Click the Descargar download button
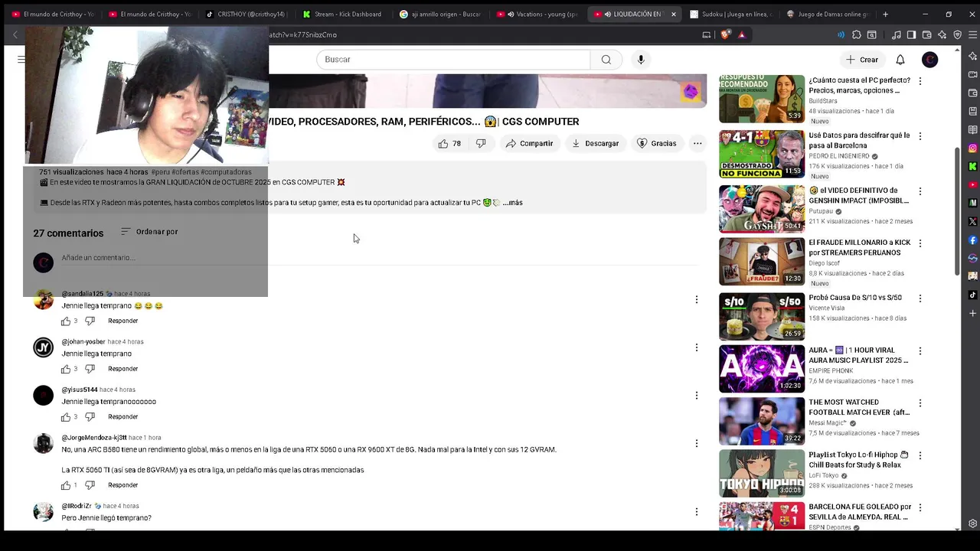The height and width of the screenshot is (551, 980). point(595,143)
